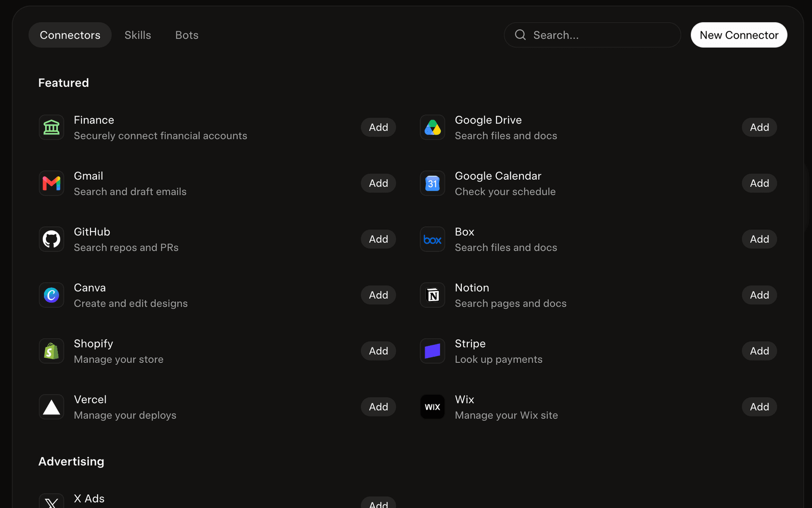Add the X Ads connector
This screenshot has width=812, height=508.
(x=379, y=503)
